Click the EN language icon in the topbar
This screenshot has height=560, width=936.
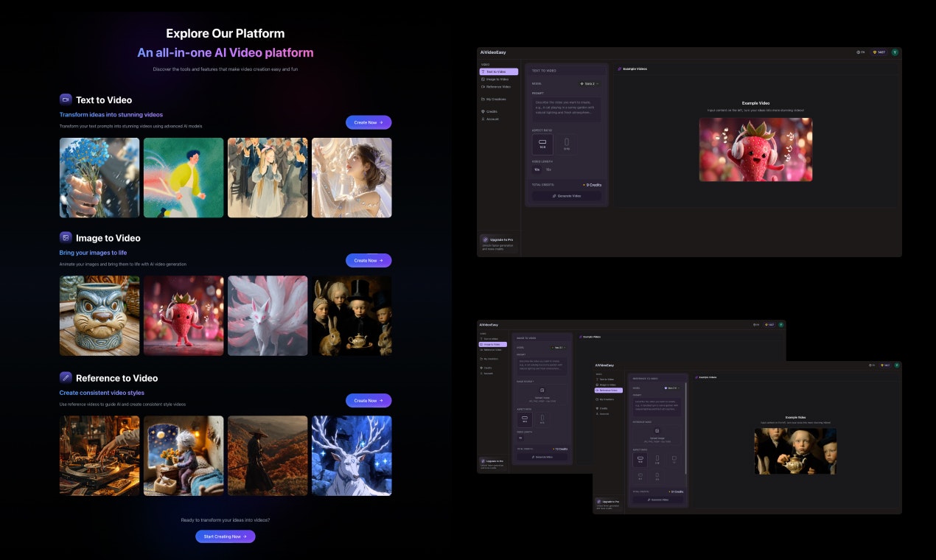point(860,52)
